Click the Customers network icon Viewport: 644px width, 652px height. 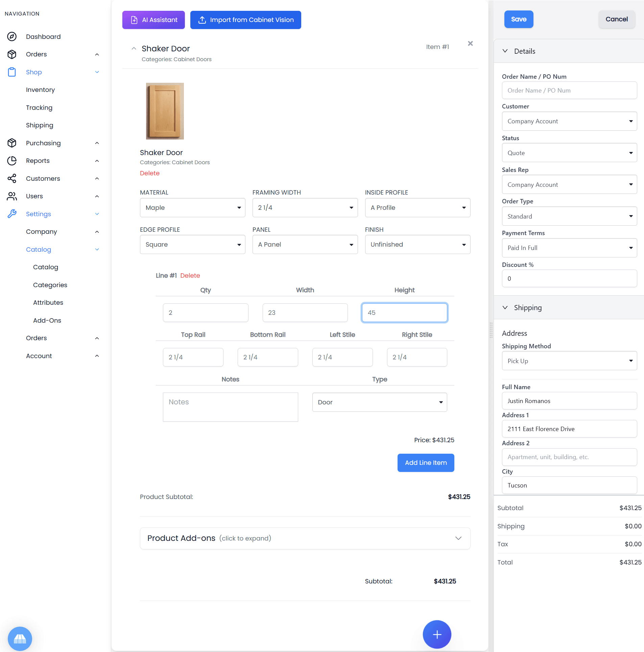pos(12,178)
